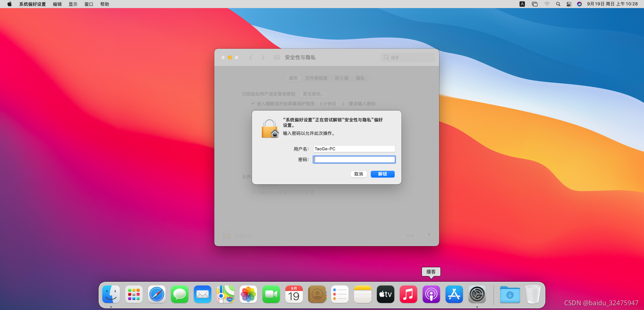Screen dimensions: 644x310
Task: Toggle require password after sleep checkbox
Action: tap(253, 103)
